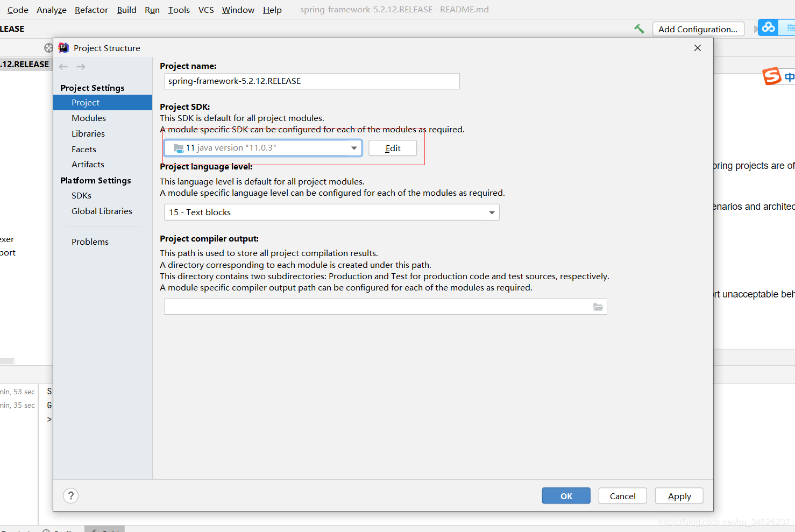The width and height of the screenshot is (795, 532).
Task: Open the Window menu
Action: pos(238,10)
